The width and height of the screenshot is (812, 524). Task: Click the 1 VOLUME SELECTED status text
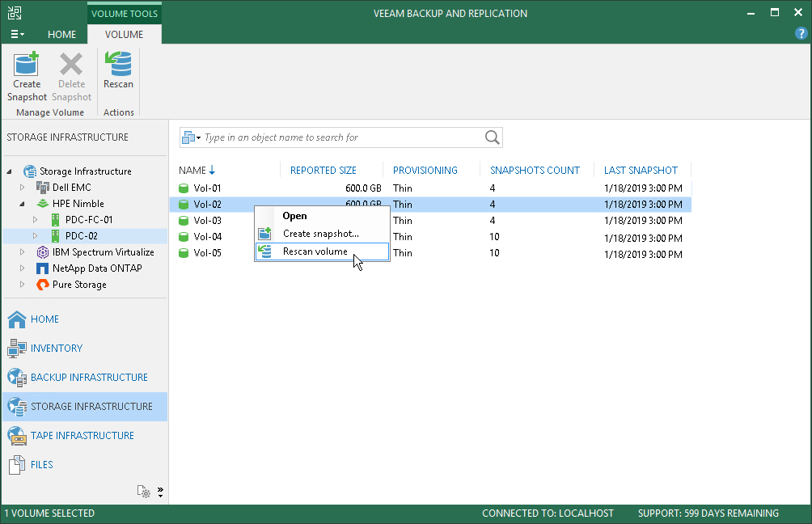49,513
